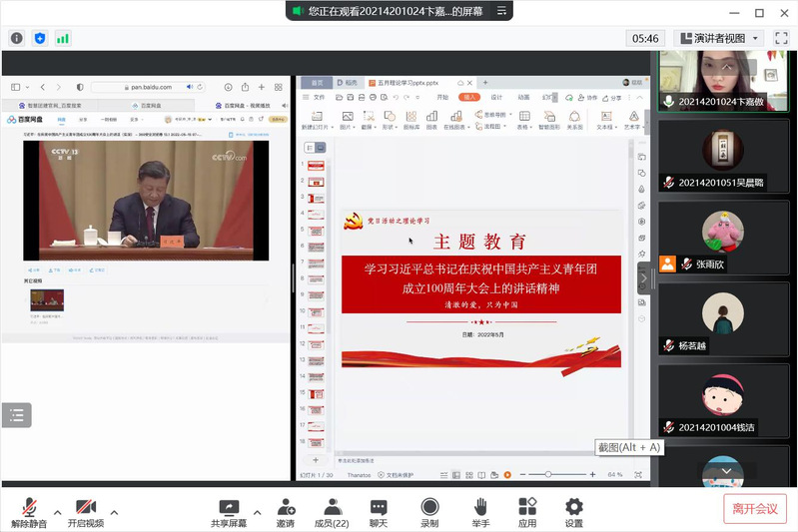The height and width of the screenshot is (532, 798).
Task: Click the blue security shield icon
Action: [40, 38]
